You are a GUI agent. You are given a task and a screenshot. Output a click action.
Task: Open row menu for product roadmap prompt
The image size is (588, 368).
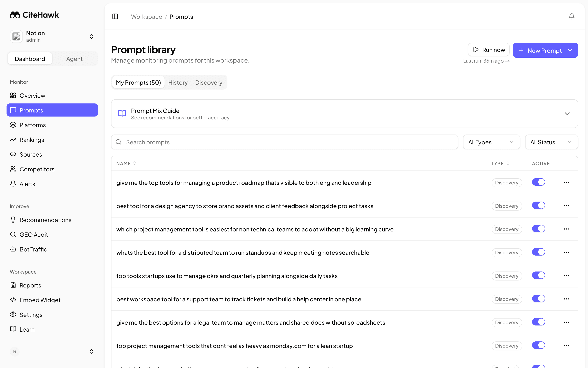pos(566,182)
